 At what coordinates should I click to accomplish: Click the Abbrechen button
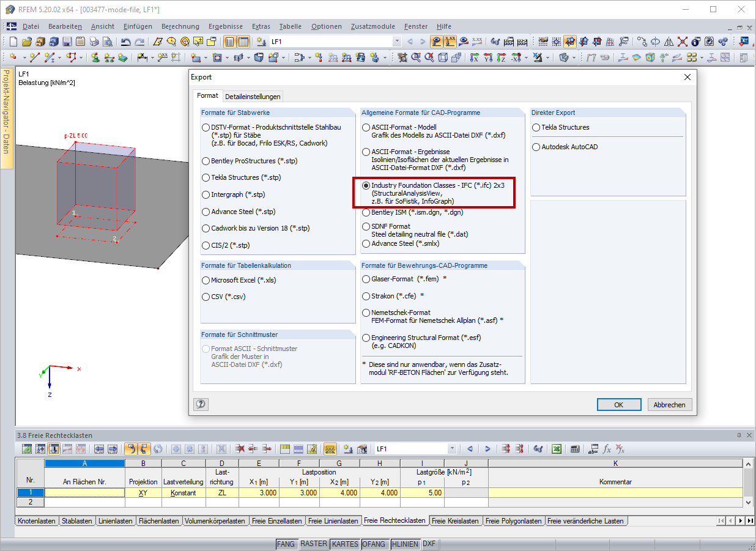coord(669,404)
